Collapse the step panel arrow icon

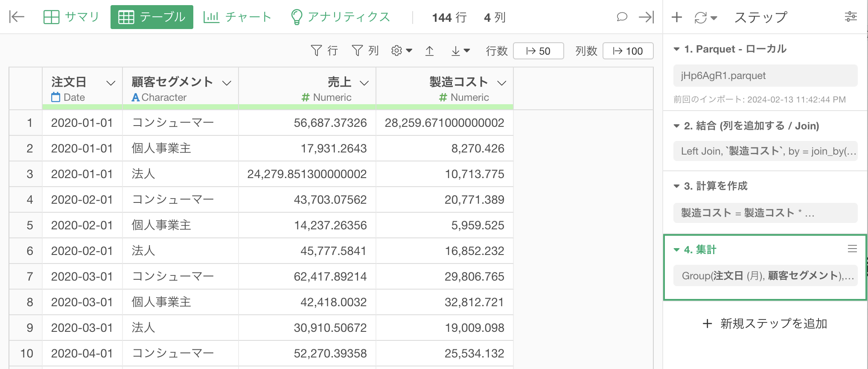coord(646,17)
